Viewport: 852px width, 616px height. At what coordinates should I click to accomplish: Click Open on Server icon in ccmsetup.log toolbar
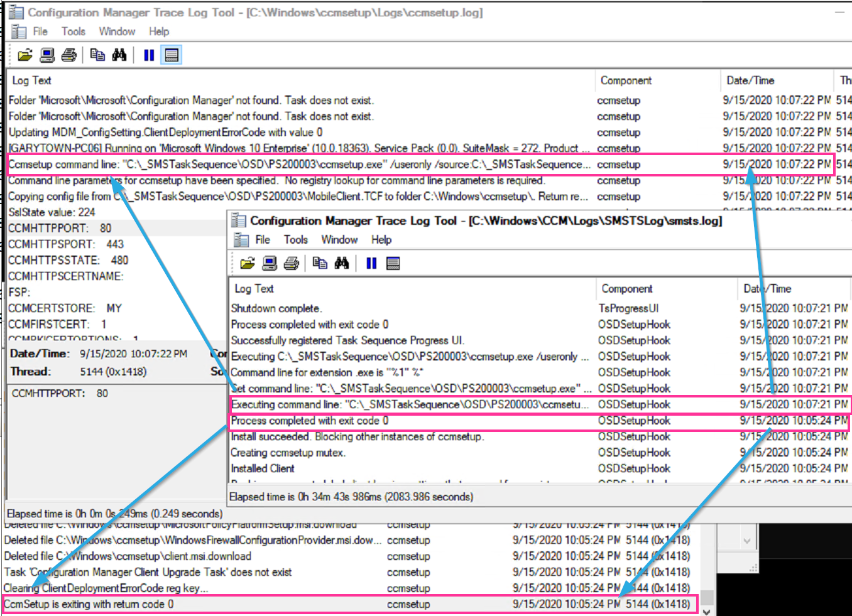click(x=47, y=55)
